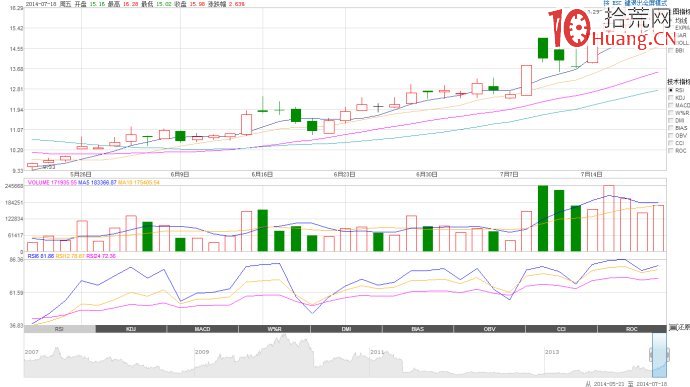690x387 pixels.
Task: Enable the BBI overlay checkbox
Action: 671,51
